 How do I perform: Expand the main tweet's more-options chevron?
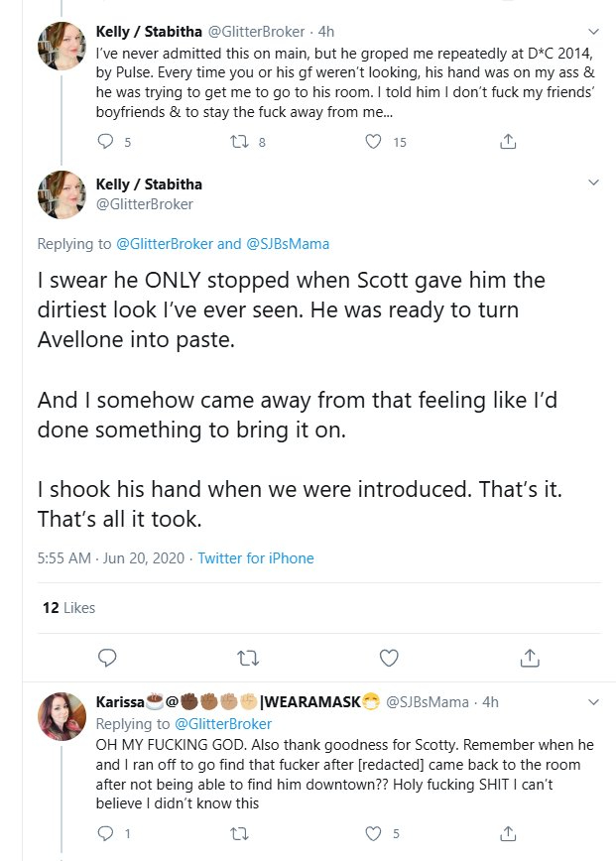point(593,184)
